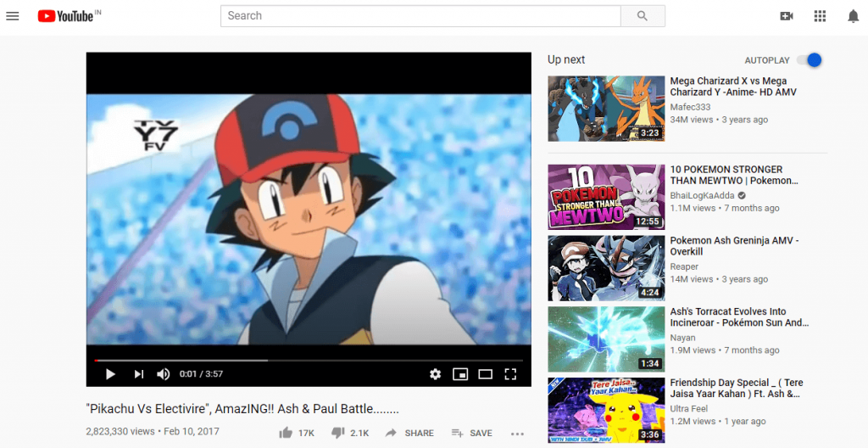Image resolution: width=868 pixels, height=448 pixels.
Task: Visit the Mafec333 channel
Action: [x=690, y=107]
